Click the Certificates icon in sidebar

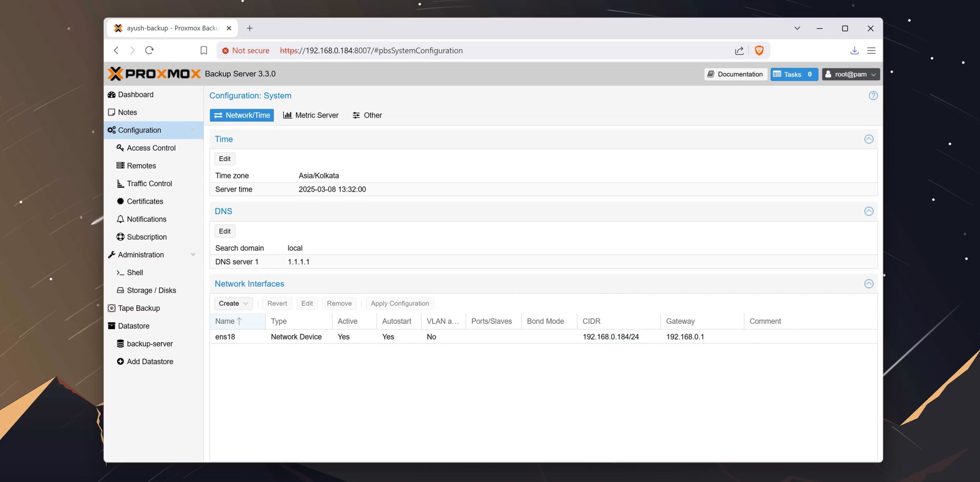coord(120,201)
